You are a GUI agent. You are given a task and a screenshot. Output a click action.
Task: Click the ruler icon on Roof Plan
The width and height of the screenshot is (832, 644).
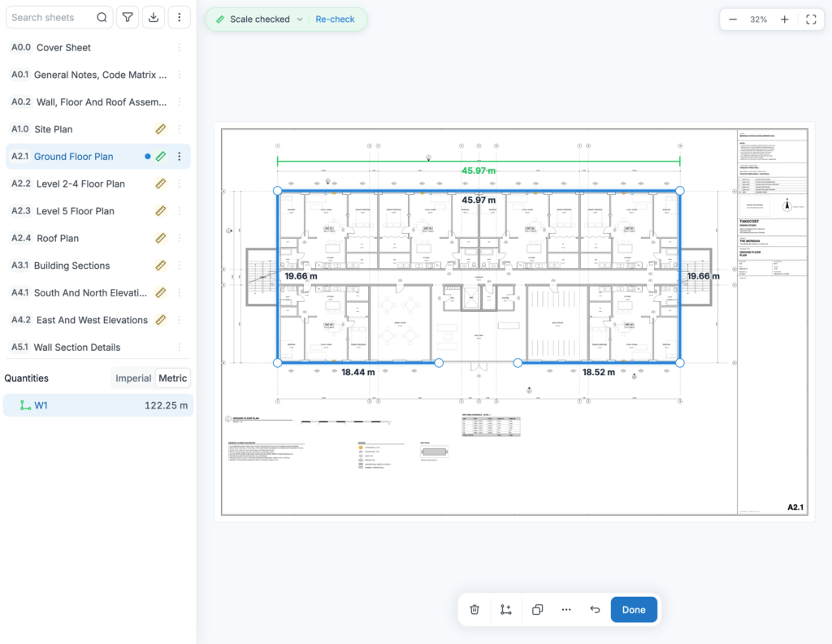click(160, 238)
